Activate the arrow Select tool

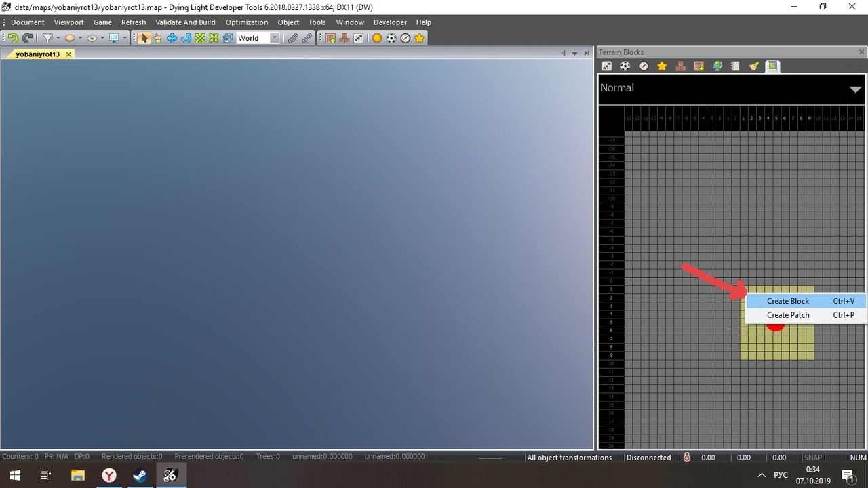coord(144,39)
